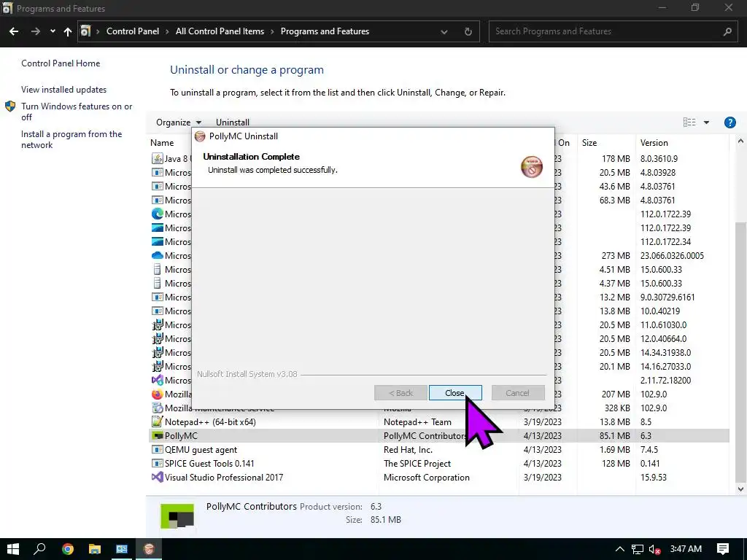Image resolution: width=747 pixels, height=560 pixels.
Task: Select the PollyMC Contributors details thumbnail
Action: coord(177,516)
